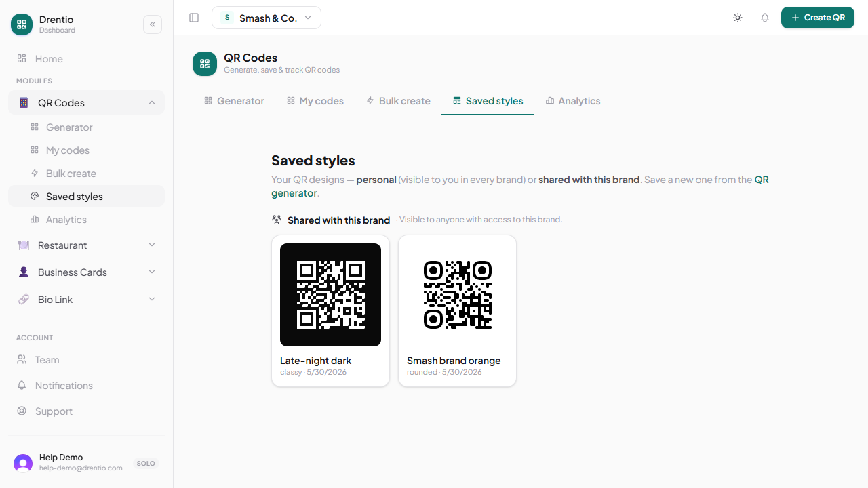The image size is (868, 488).
Task: Click the shared-with-brand people icon
Action: pos(277,220)
